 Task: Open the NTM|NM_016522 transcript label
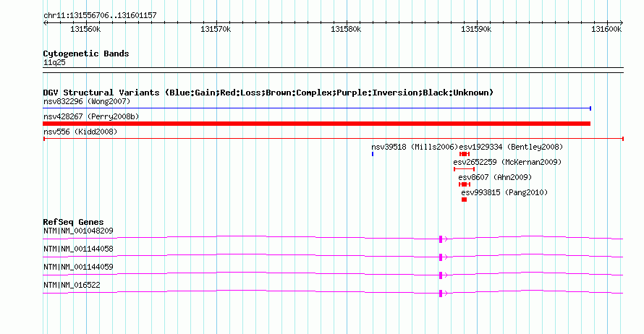point(72,285)
